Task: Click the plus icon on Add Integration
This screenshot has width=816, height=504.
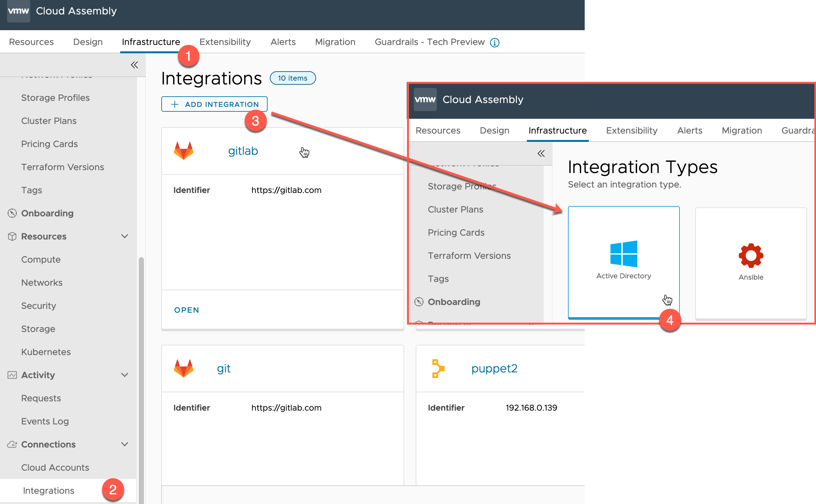Action: (x=175, y=104)
